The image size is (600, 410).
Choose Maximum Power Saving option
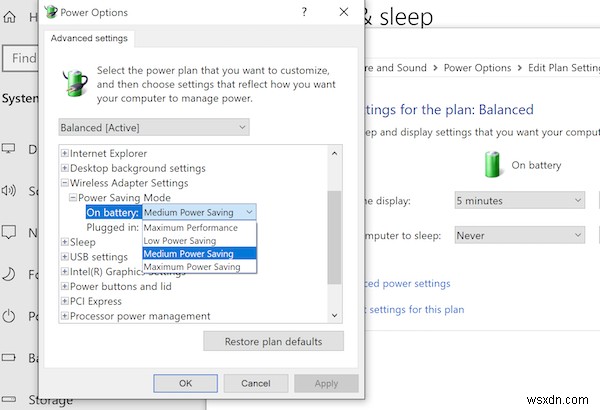click(199, 267)
